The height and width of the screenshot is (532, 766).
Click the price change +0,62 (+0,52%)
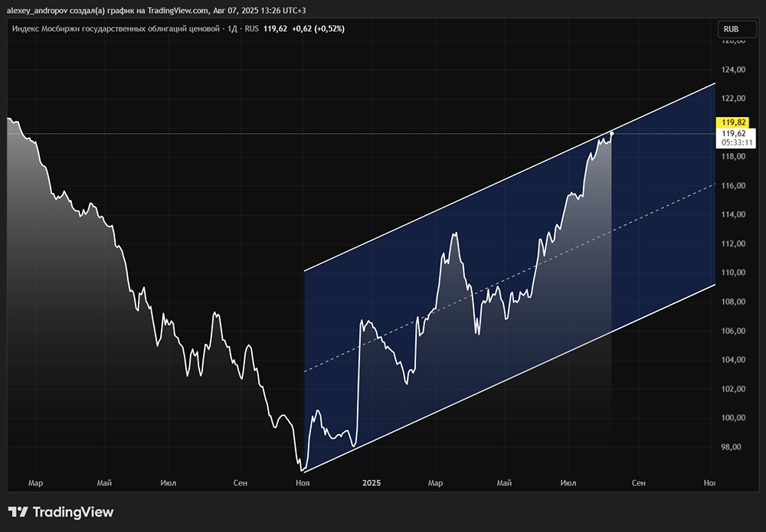click(318, 29)
